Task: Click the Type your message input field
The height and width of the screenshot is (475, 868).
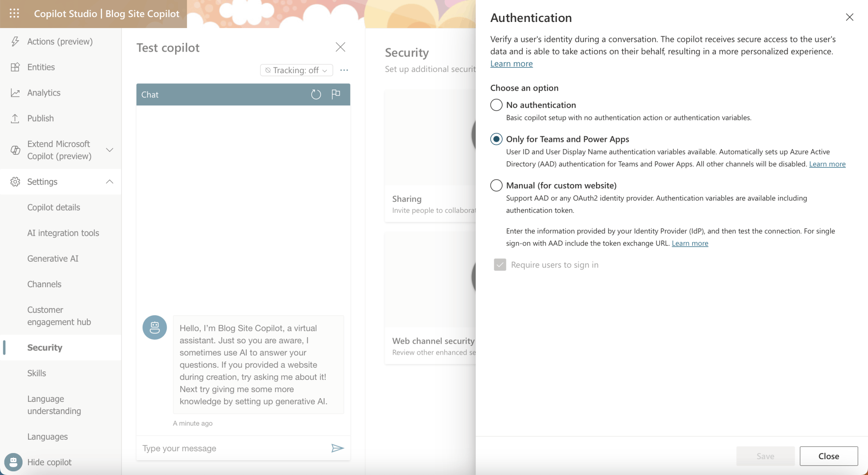Action: click(x=232, y=448)
